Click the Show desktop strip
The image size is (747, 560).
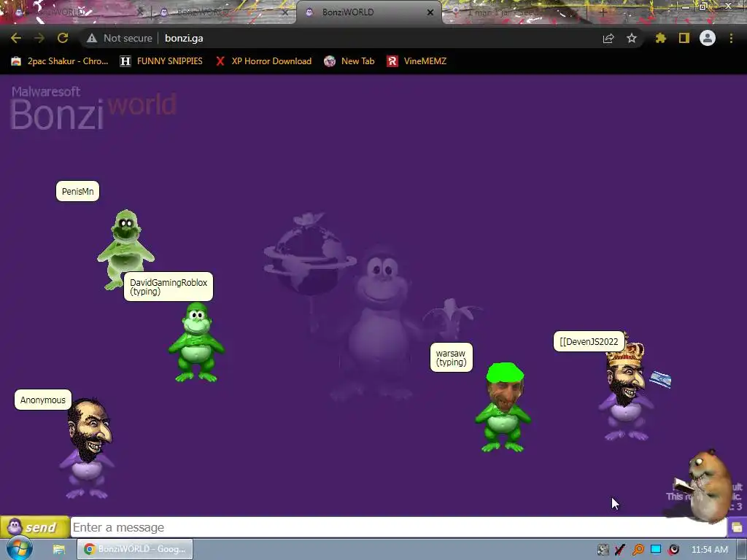pos(742,550)
